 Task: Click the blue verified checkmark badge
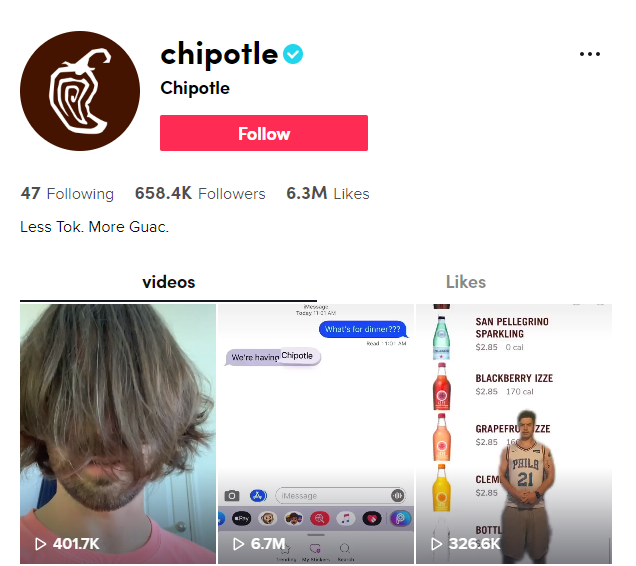click(x=293, y=54)
